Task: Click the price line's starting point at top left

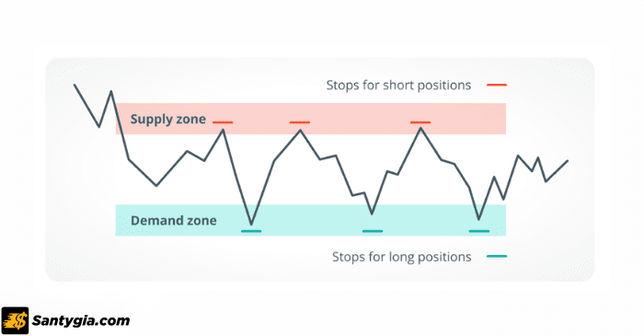Action: [75, 85]
